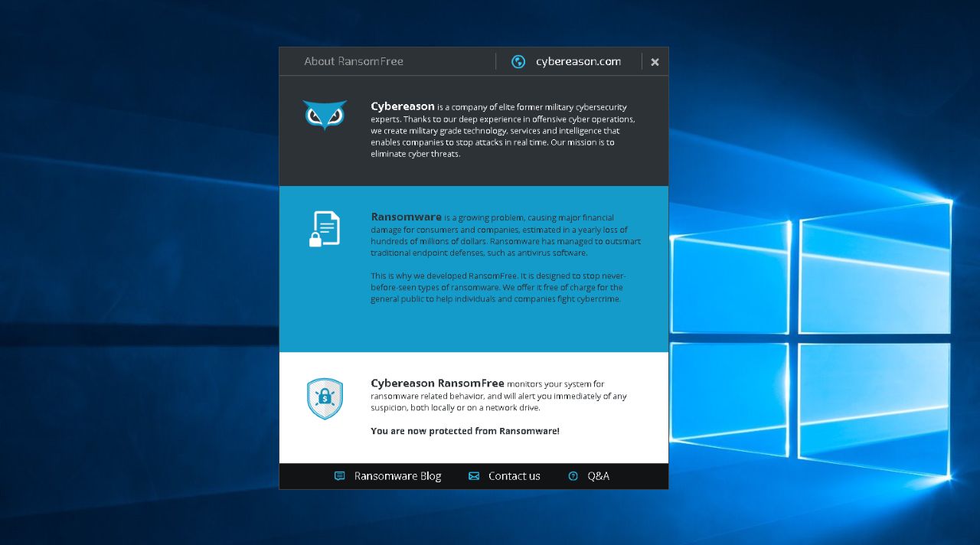
Task: Click 'You are now protected from Ransomware!'
Action: coord(465,431)
